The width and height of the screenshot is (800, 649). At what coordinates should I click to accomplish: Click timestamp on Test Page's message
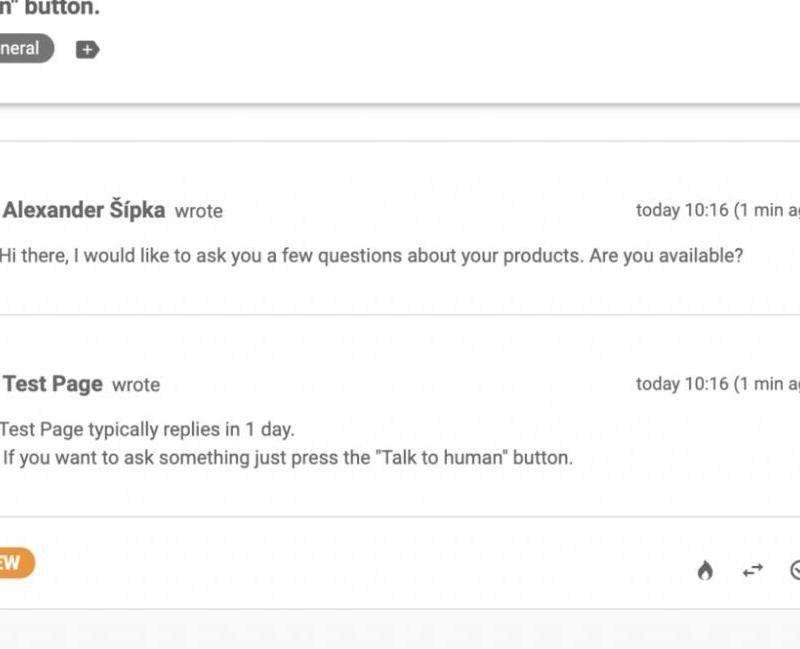coord(716,384)
